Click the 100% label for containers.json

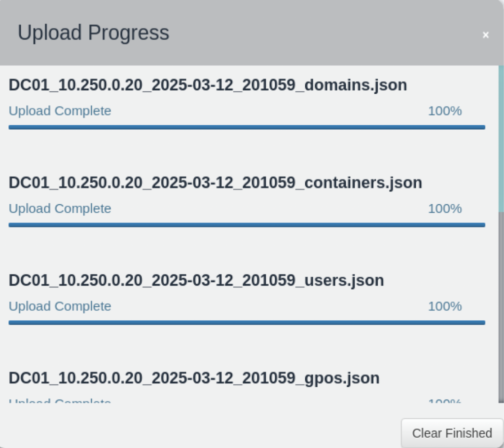coord(444,209)
